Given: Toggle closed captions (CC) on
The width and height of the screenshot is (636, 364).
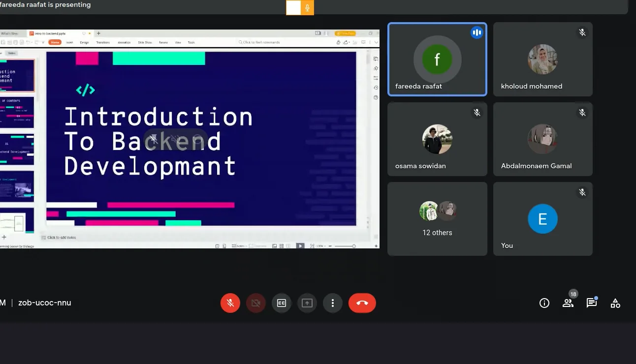Looking at the screenshot, I should coord(282,303).
